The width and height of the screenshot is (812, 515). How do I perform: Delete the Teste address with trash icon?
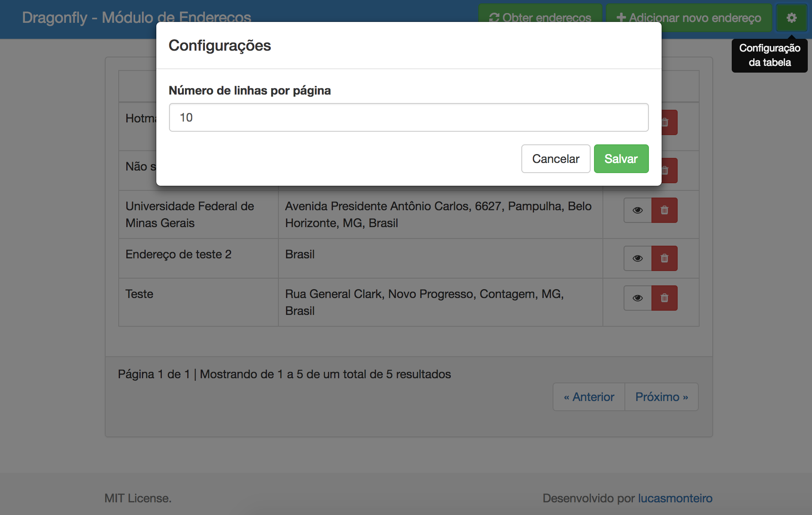click(664, 298)
